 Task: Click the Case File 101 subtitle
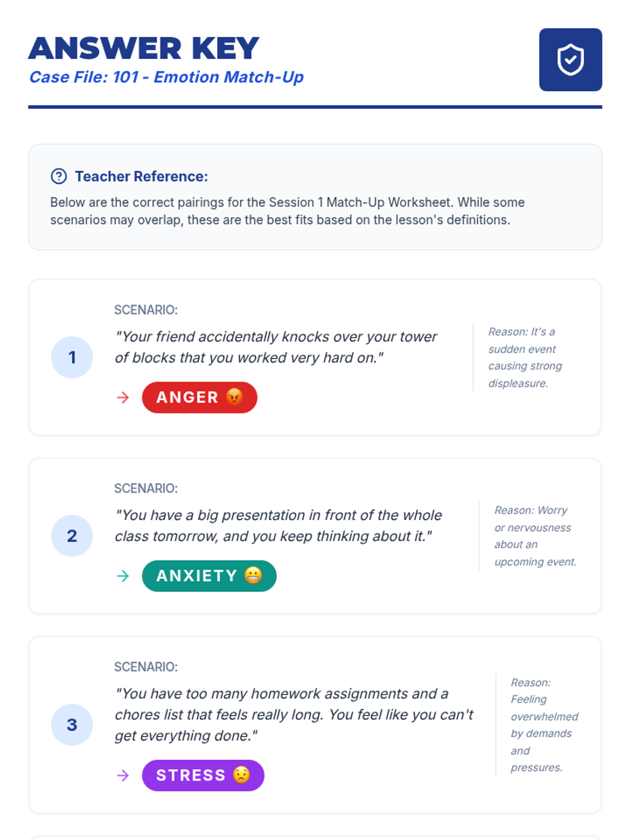[166, 77]
